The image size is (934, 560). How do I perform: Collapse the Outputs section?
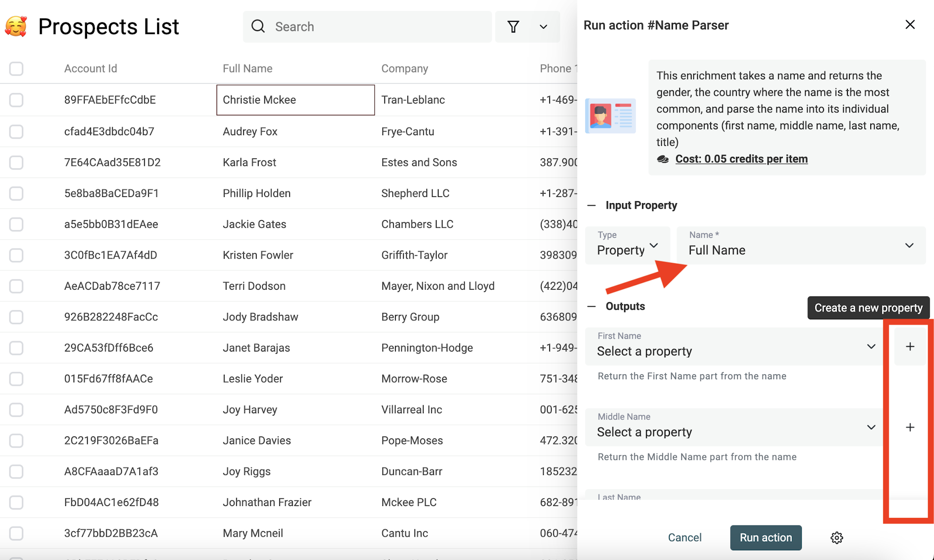coord(591,306)
